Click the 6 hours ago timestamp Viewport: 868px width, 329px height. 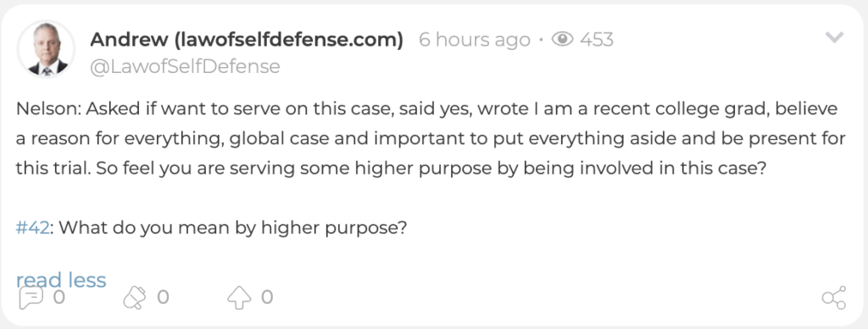coord(475,40)
